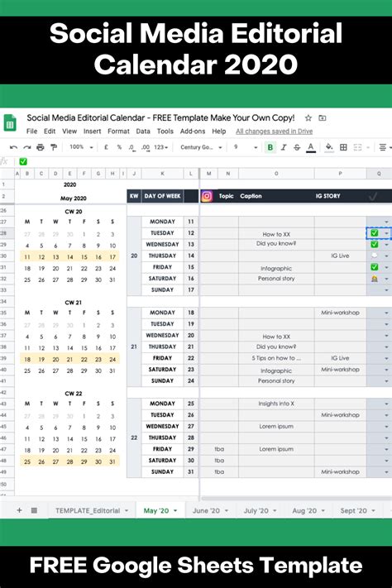Open status dropdown for Monday 11 row

386,222
